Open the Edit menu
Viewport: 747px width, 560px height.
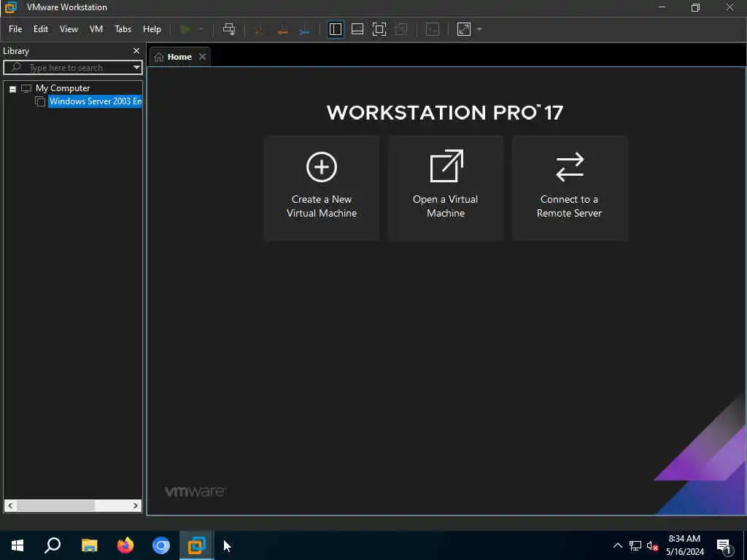point(41,29)
